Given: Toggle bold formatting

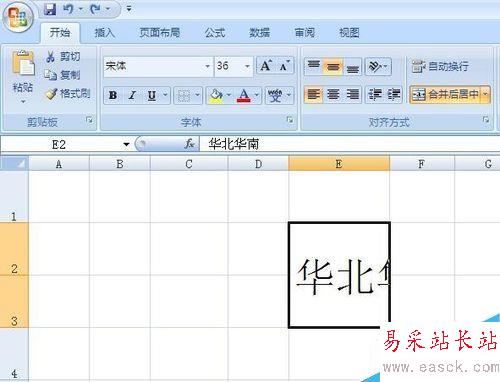Looking at the screenshot, I should [113, 95].
